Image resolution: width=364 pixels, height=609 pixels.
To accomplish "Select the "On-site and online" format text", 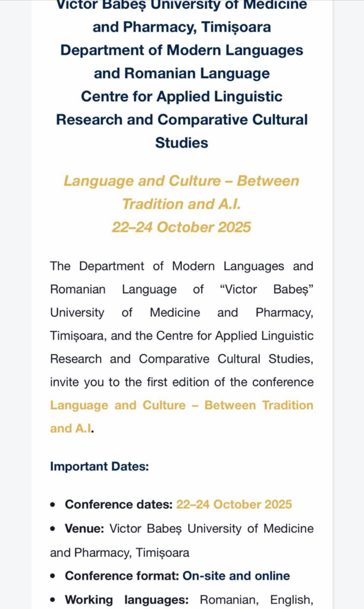I will [236, 576].
